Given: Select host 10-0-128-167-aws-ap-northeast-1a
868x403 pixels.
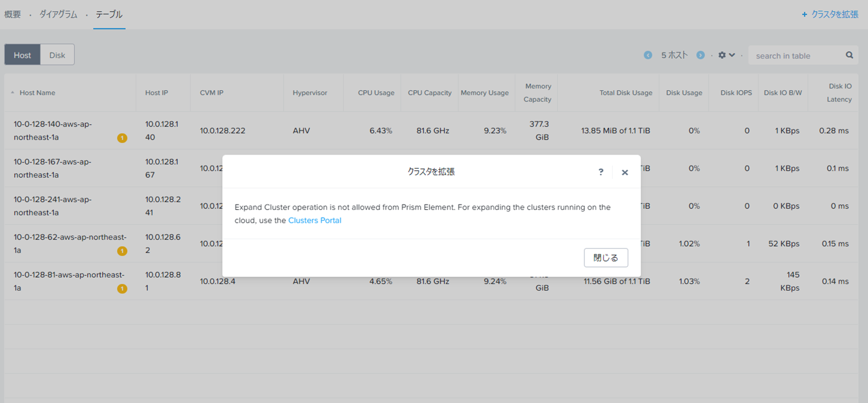Looking at the screenshot, I should point(53,168).
